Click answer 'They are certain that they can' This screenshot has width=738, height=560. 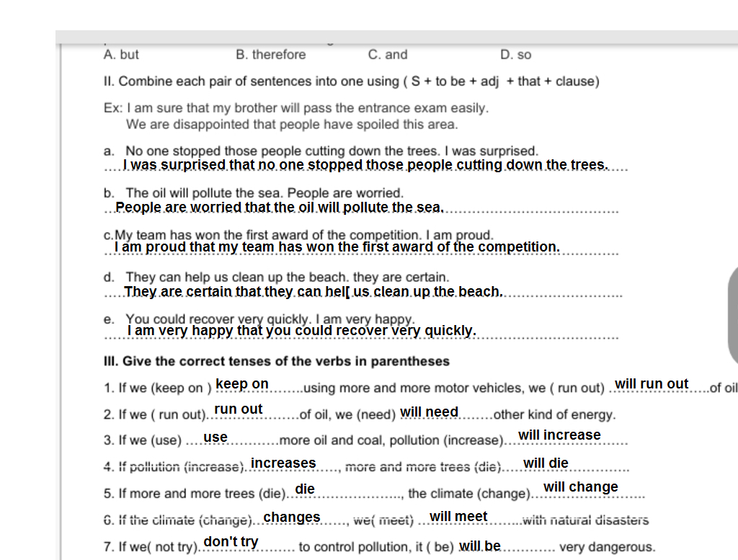[314, 292]
